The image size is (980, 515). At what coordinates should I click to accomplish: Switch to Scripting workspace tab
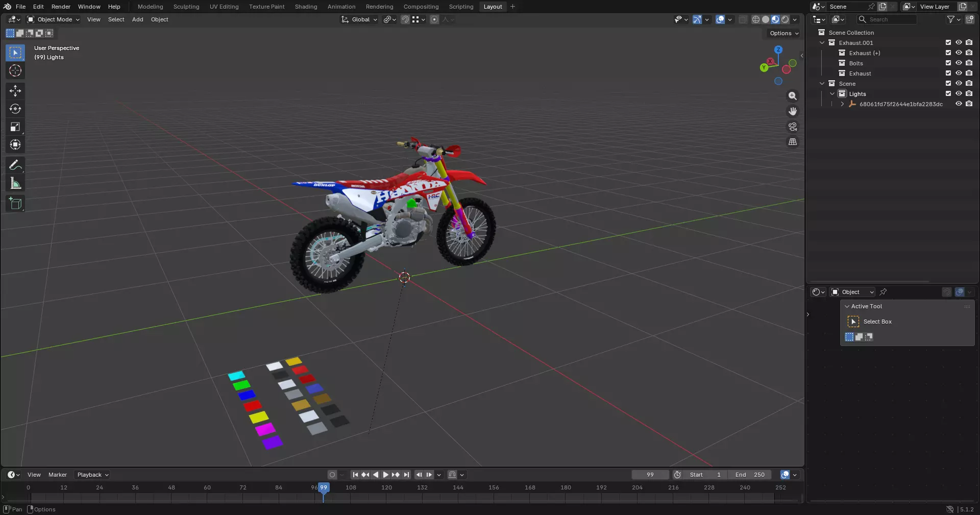[x=461, y=7]
